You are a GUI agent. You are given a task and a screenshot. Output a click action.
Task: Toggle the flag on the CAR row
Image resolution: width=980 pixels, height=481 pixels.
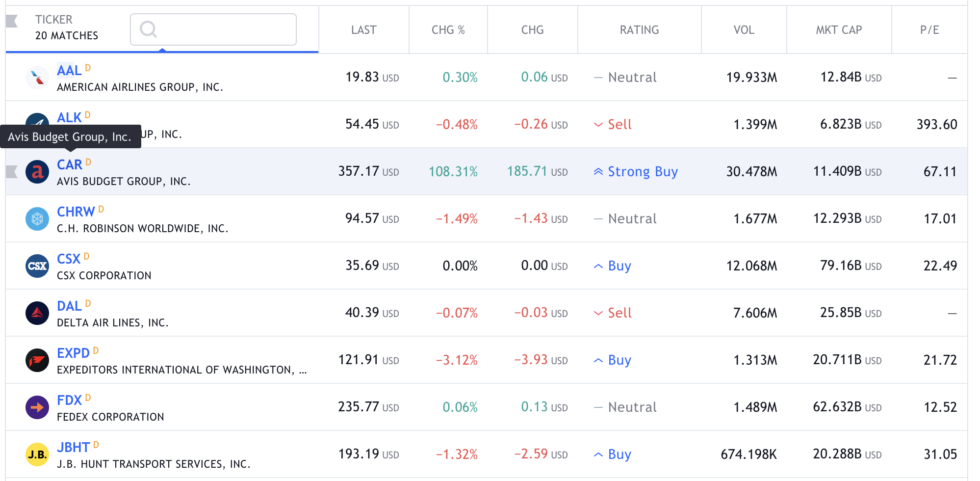(12, 171)
